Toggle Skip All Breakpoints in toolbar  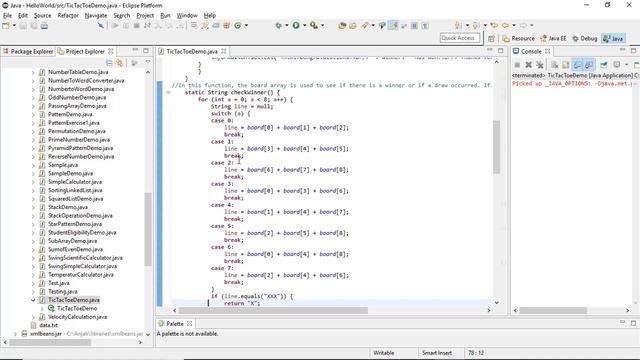tap(100, 26)
